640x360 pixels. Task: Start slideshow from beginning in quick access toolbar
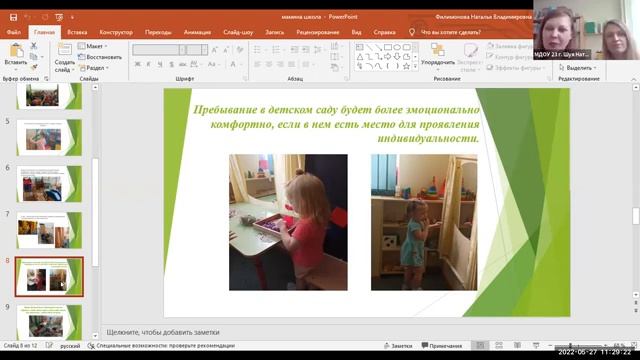59,17
